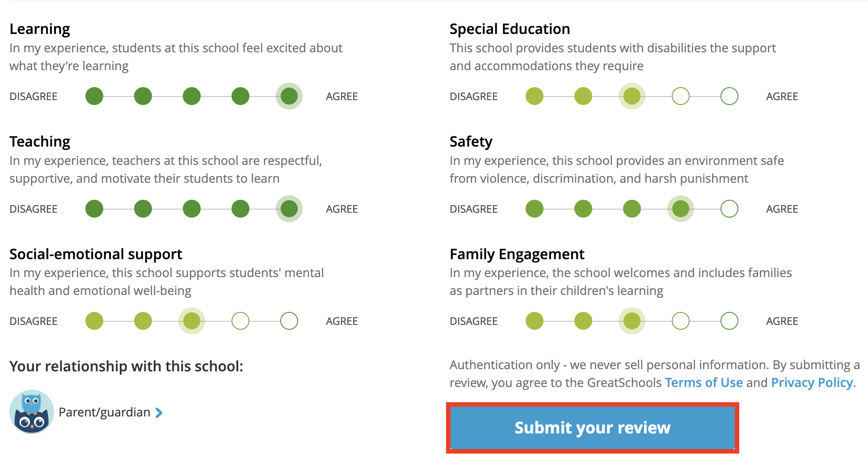Select first Special Education rating dot
The image size is (868, 471).
pos(535,96)
